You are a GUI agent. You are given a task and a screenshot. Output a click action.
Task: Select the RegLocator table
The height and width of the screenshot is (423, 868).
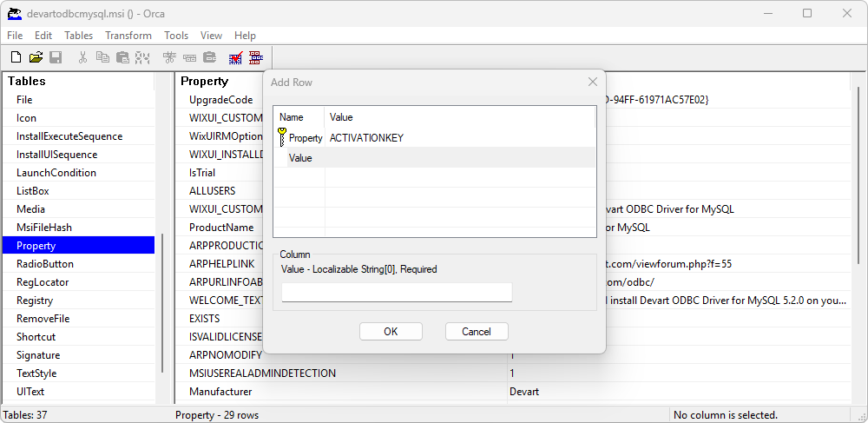tap(79, 282)
